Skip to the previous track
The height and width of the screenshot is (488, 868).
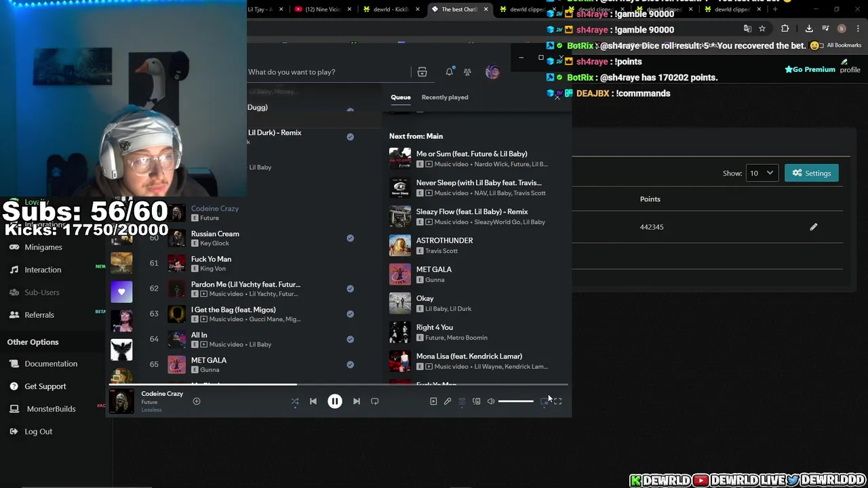tap(313, 401)
